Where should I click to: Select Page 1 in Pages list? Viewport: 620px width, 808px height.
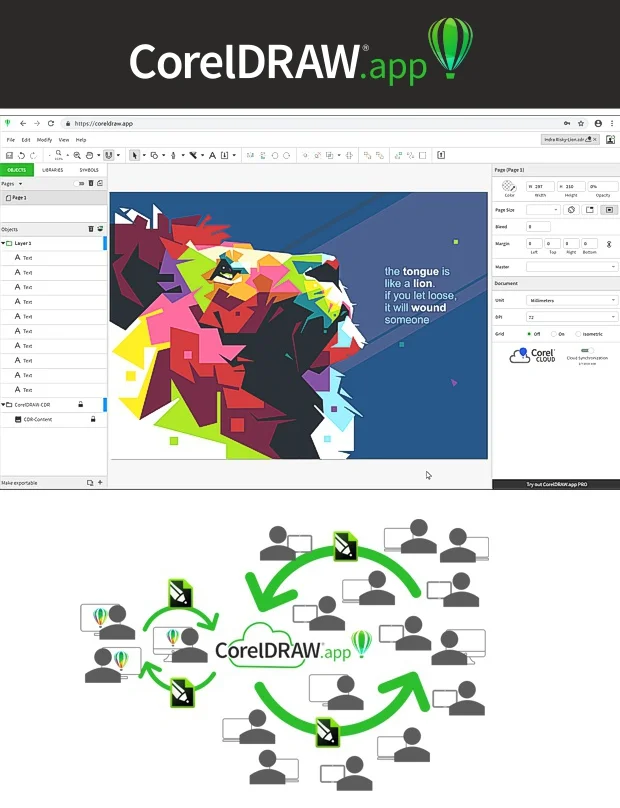[x=54, y=198]
